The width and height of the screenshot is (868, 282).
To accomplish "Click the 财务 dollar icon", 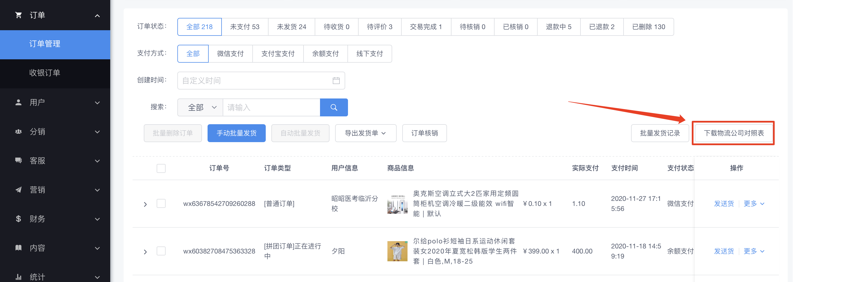I will click(18, 219).
